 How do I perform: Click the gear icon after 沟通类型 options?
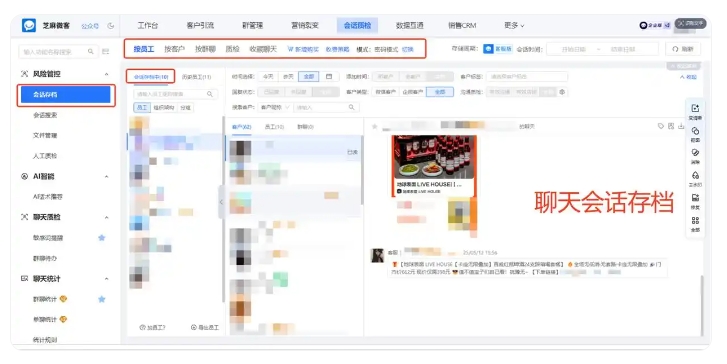pos(562,92)
